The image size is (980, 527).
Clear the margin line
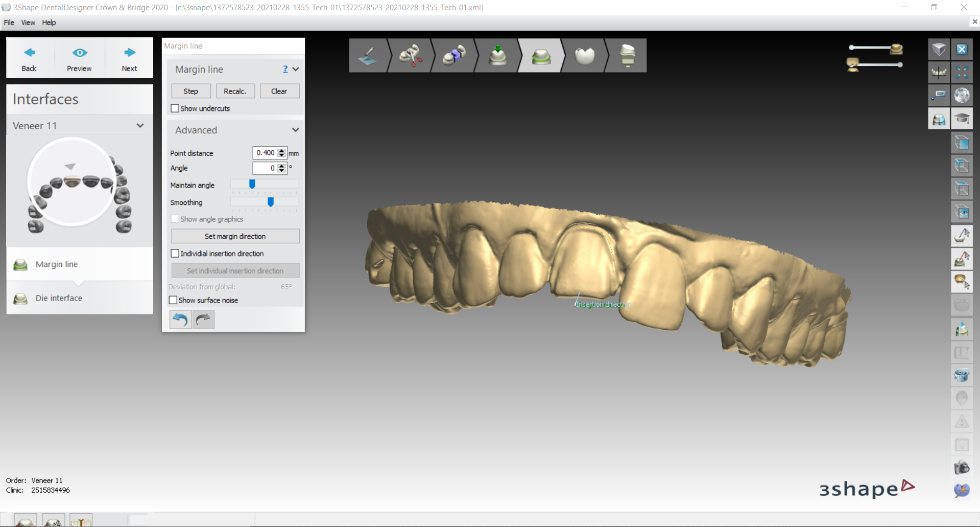pyautogui.click(x=279, y=91)
